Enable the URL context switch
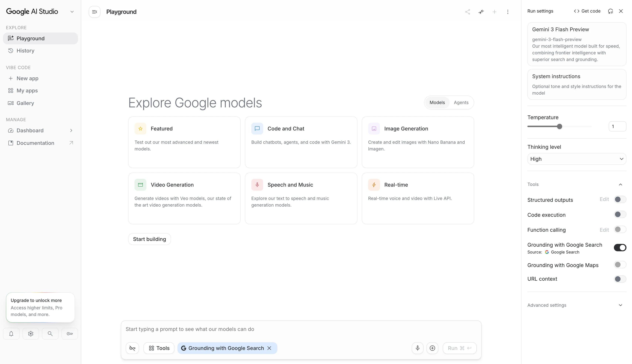 pyautogui.click(x=620, y=279)
